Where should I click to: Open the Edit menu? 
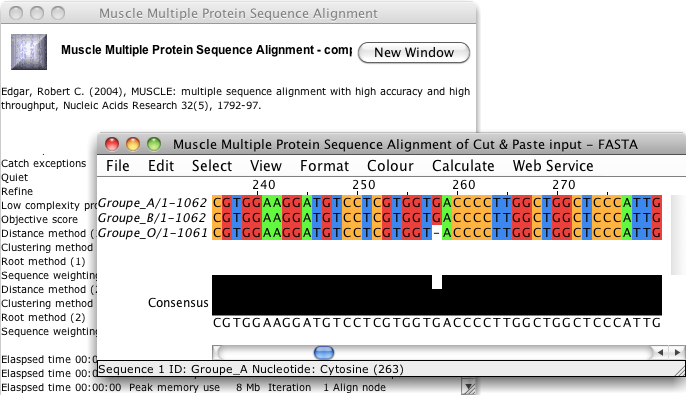161,166
